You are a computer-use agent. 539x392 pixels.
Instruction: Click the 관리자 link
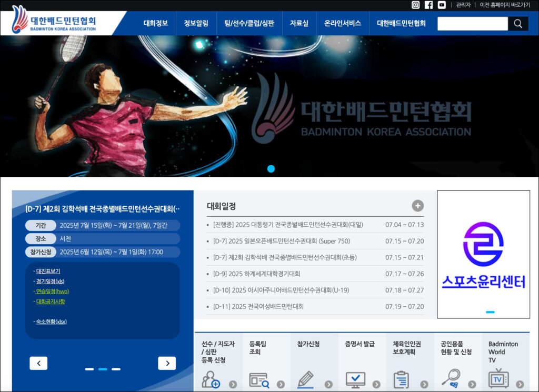point(463,5)
